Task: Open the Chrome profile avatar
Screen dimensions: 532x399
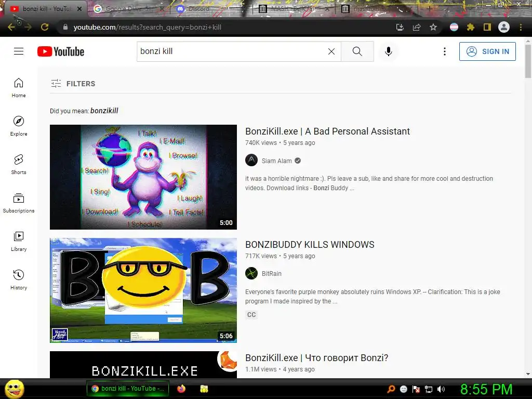Action: point(504,27)
